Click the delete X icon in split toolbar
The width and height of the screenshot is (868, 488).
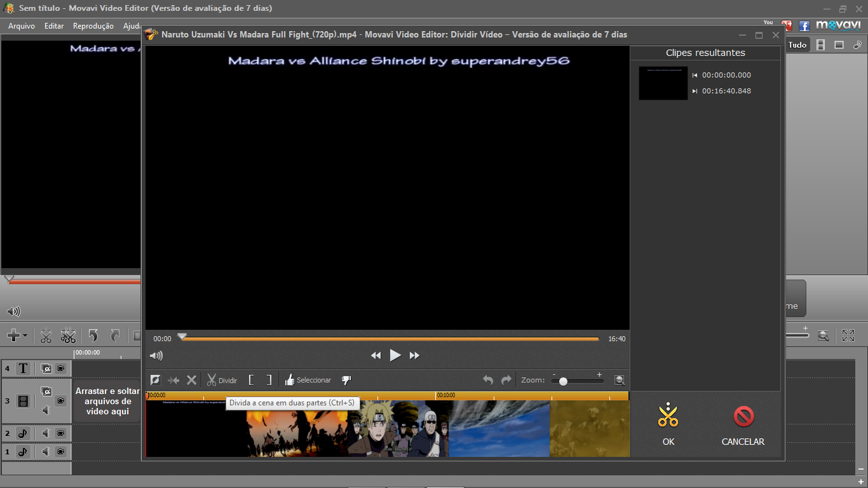click(x=192, y=379)
